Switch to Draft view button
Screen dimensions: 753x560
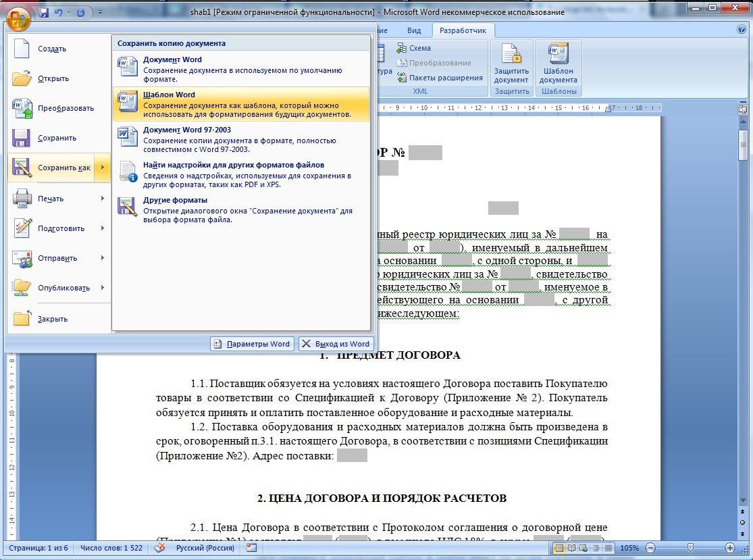[608, 548]
